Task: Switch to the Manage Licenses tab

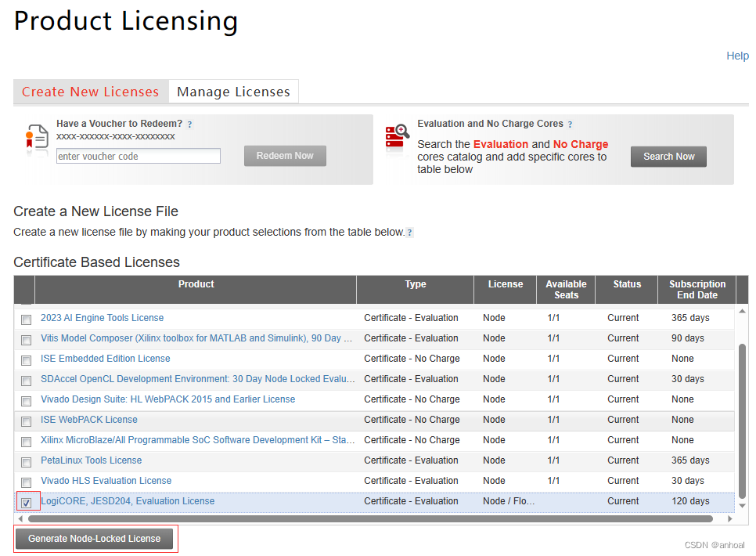Action: [232, 91]
